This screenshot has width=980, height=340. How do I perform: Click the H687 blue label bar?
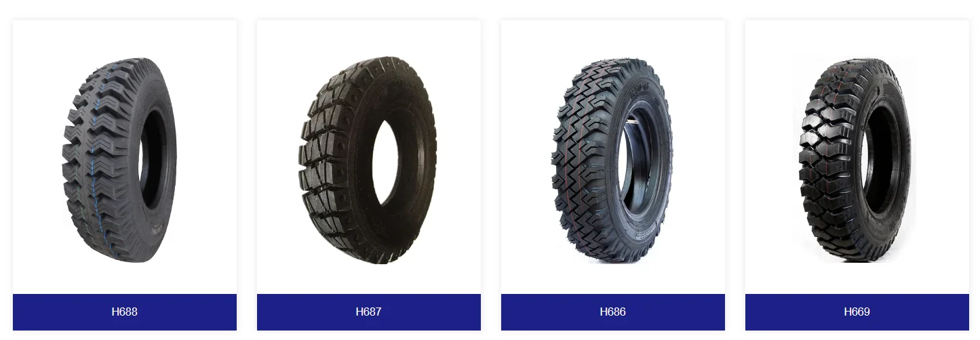369,312
